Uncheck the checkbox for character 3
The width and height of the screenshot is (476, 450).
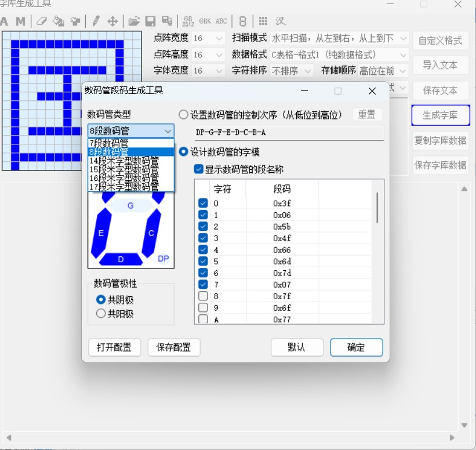point(203,238)
